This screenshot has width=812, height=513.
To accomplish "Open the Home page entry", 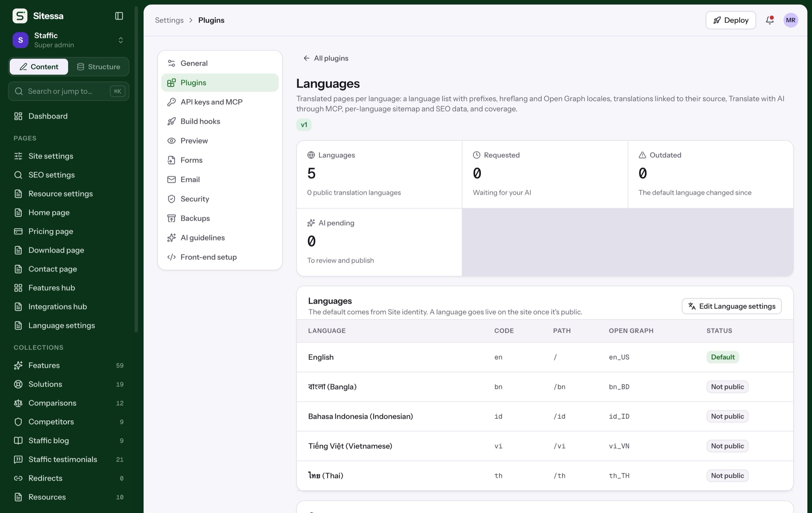I will (x=69, y=213).
